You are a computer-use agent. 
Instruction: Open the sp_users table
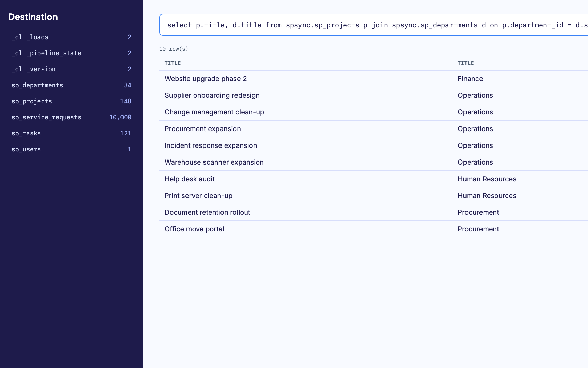click(71, 149)
